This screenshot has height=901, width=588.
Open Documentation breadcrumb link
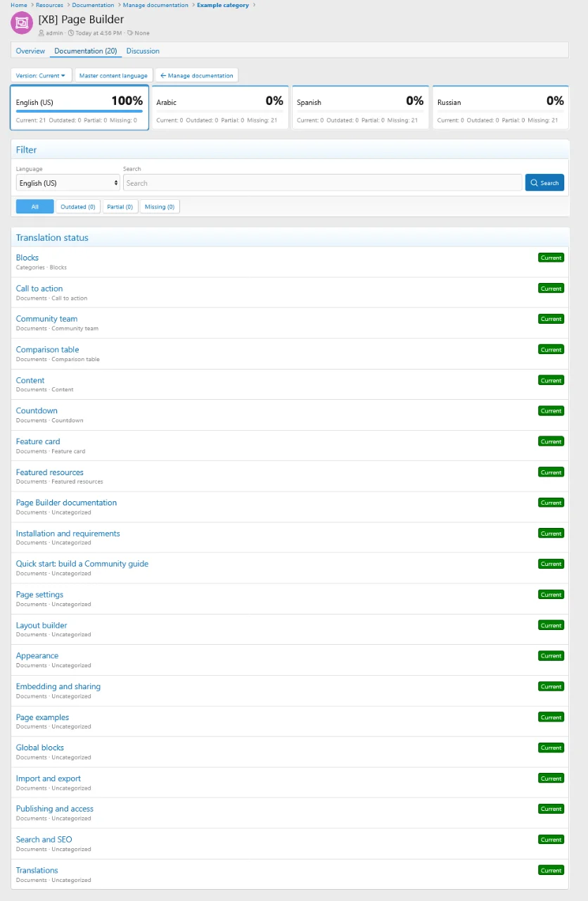[93, 5]
